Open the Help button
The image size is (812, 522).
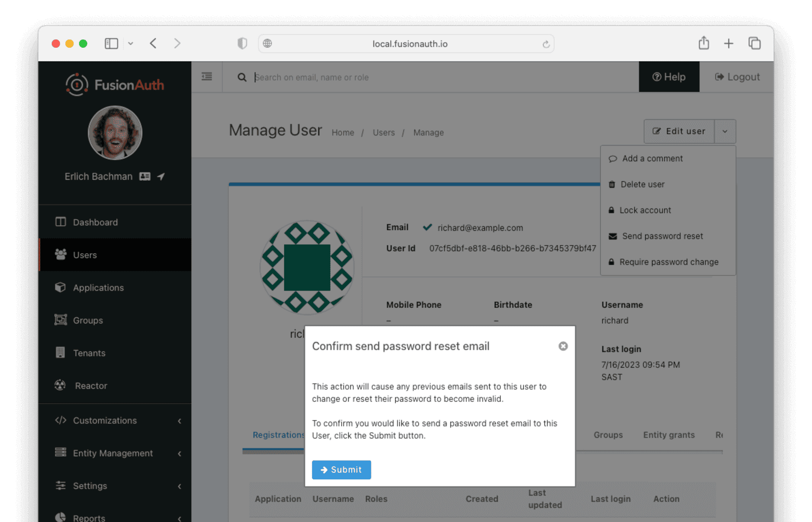[669, 77]
